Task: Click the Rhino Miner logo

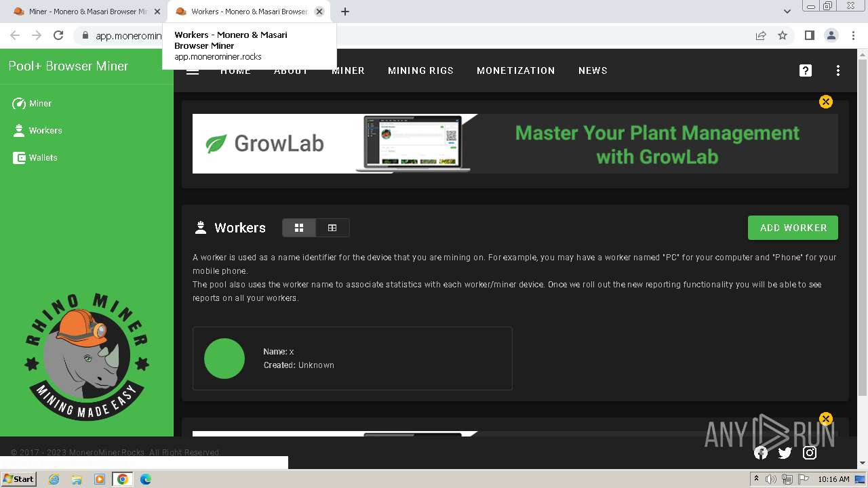Action: (86, 357)
